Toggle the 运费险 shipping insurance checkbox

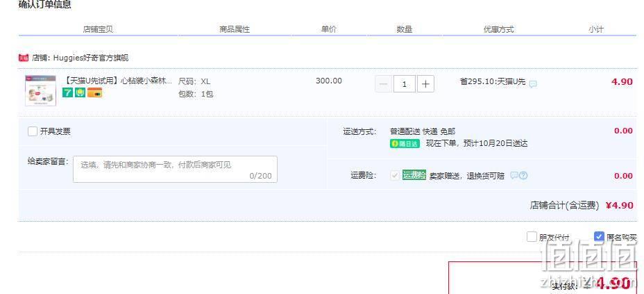point(395,176)
